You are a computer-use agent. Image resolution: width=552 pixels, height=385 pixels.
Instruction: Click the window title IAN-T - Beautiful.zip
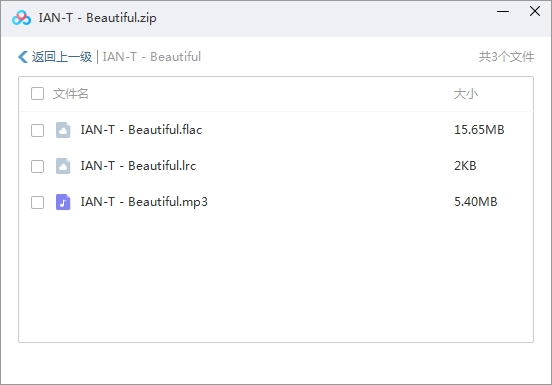coord(98,18)
